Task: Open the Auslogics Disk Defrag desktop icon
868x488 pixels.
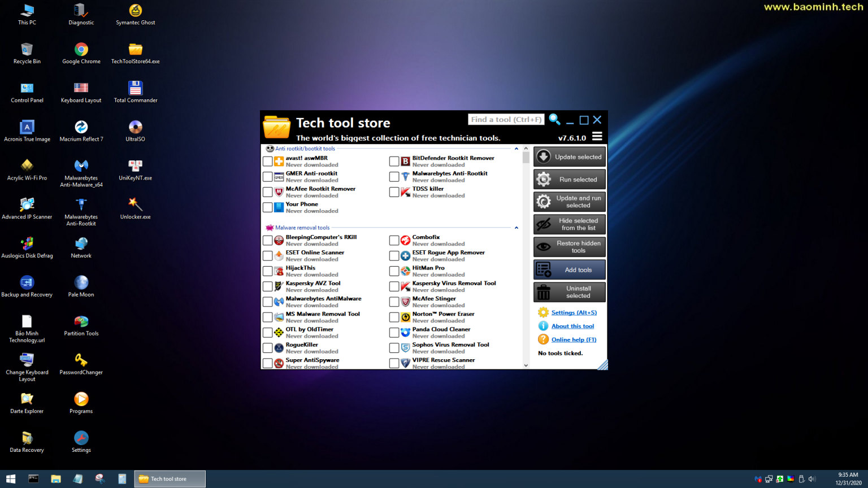Action: 27,249
